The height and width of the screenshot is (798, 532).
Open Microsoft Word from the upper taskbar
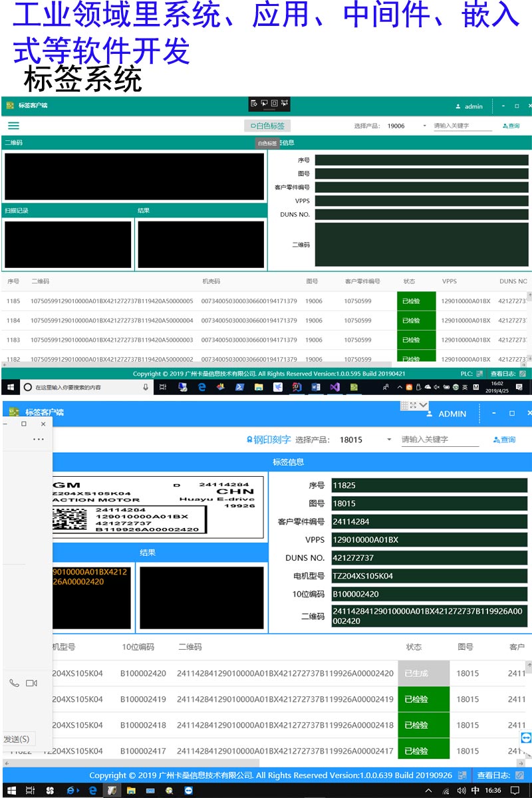pyautogui.click(x=316, y=387)
